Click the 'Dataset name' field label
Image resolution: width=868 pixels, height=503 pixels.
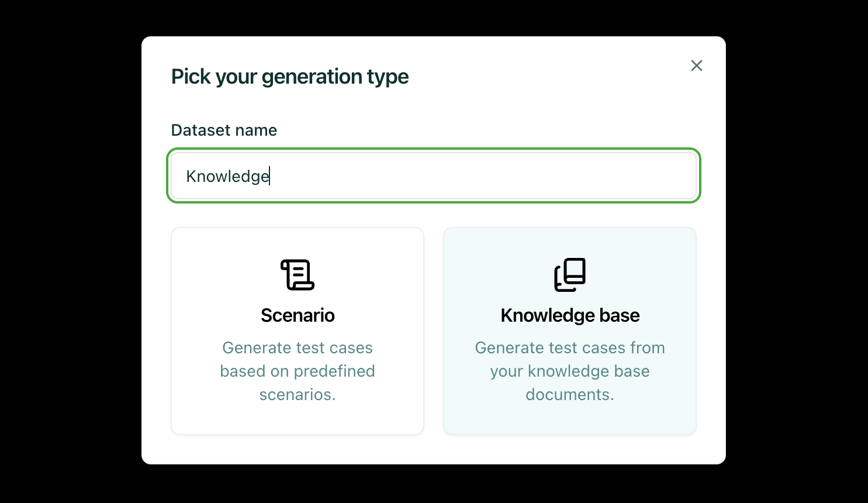coord(224,130)
